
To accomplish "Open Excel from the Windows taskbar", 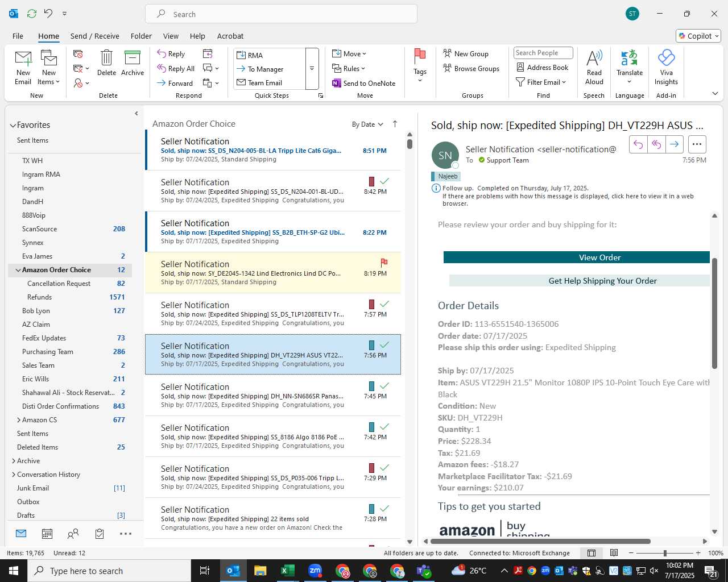I will [x=287, y=571].
